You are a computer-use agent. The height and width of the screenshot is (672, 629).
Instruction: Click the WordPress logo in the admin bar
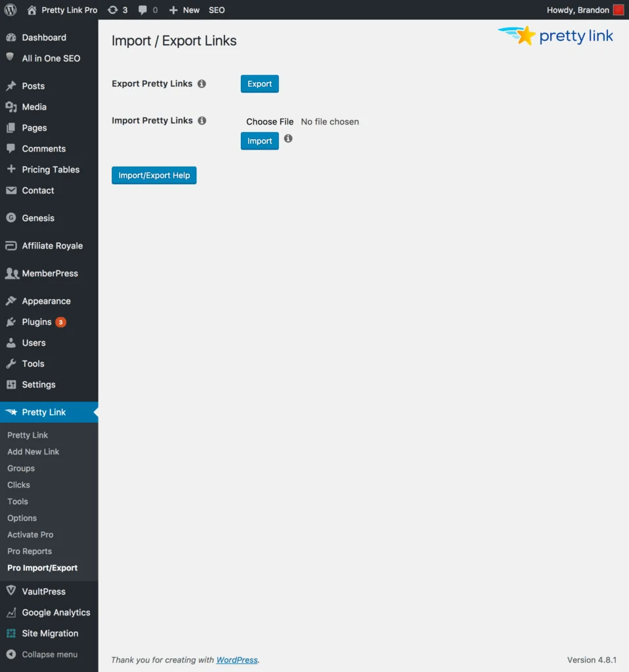pyautogui.click(x=11, y=10)
